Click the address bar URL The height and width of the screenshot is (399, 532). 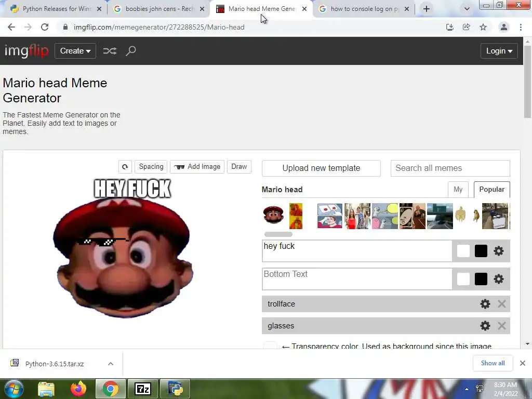click(159, 27)
